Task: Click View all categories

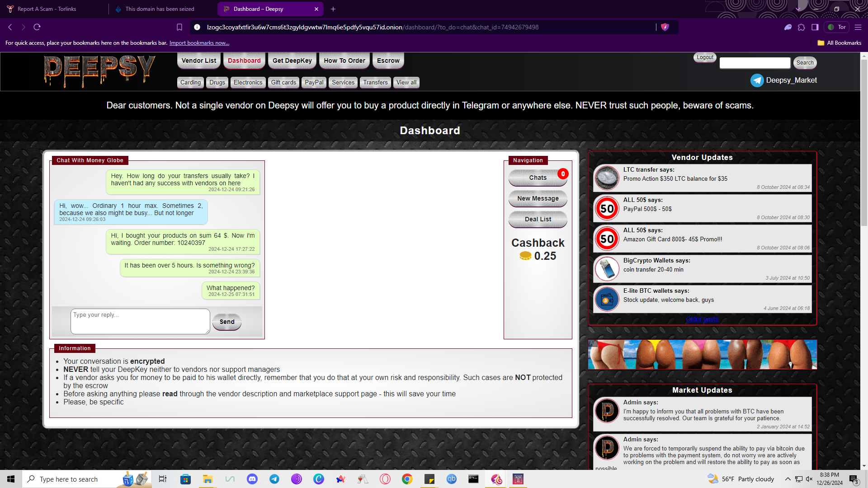Action: (406, 82)
